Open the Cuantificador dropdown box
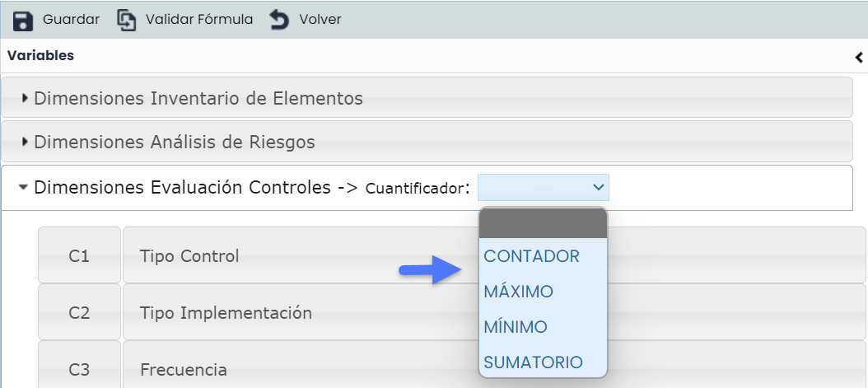 (x=544, y=187)
